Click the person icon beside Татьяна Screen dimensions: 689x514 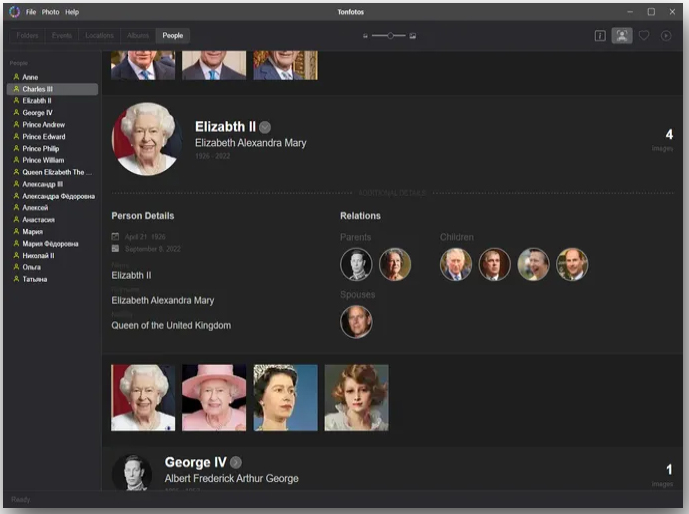pyautogui.click(x=16, y=279)
